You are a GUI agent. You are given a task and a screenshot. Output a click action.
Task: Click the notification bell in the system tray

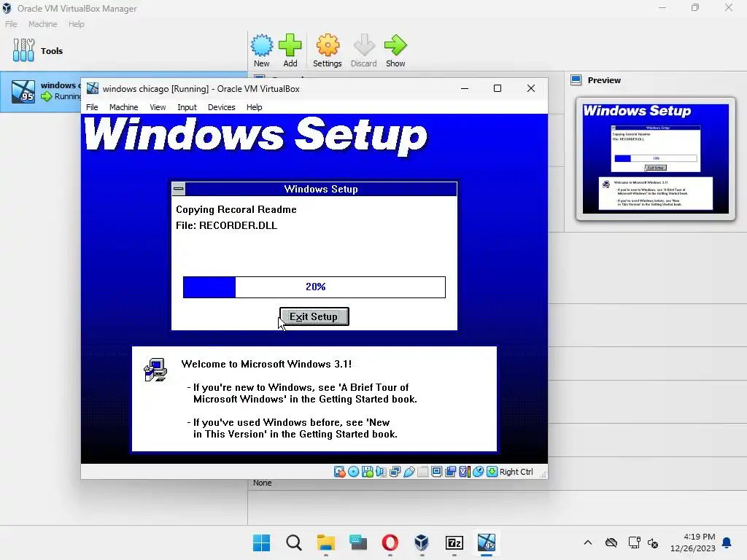point(727,542)
